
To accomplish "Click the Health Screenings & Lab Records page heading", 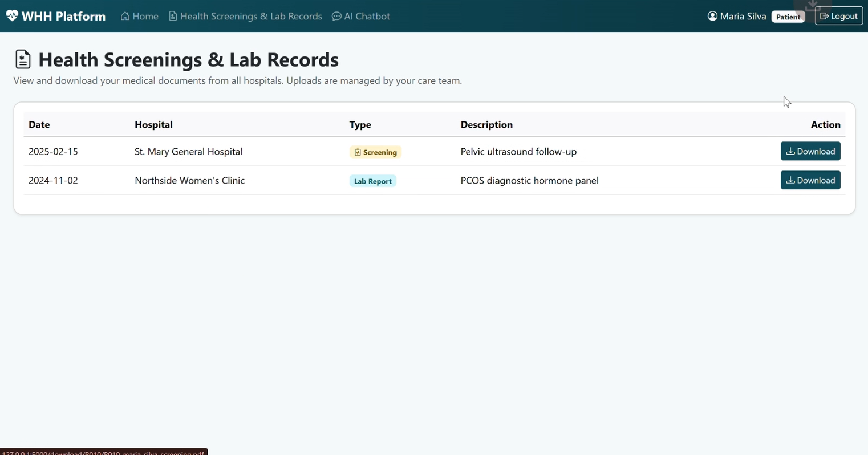I will pos(188,59).
